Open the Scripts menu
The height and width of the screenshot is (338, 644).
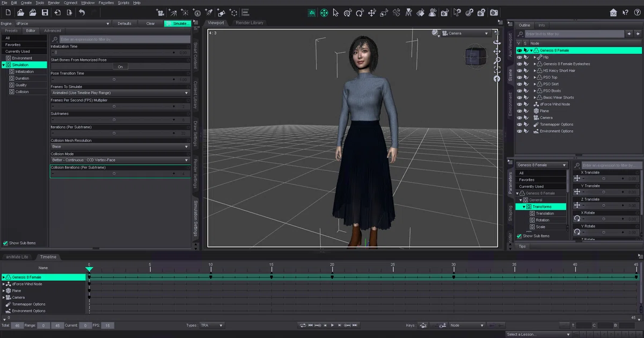tap(123, 3)
